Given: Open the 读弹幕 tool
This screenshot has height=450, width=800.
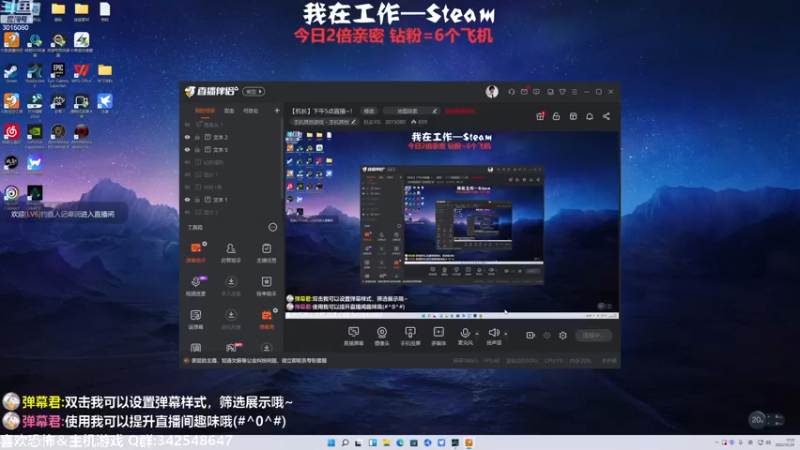Looking at the screenshot, I should pyautogui.click(x=196, y=319).
